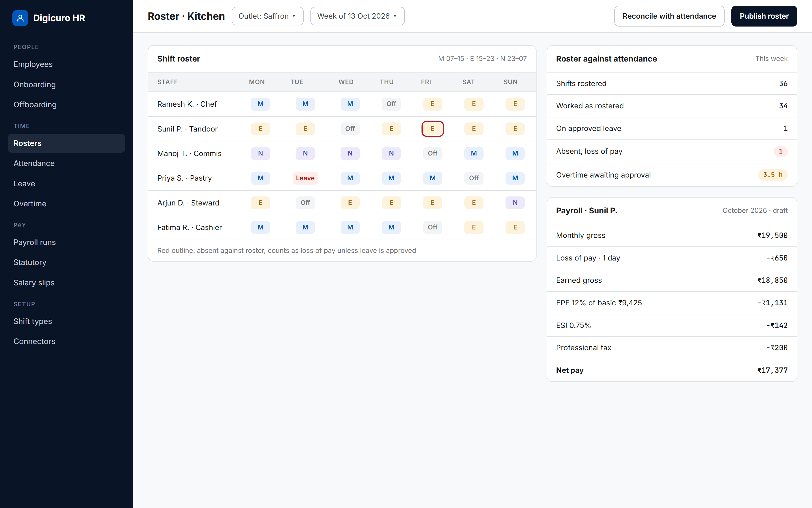Click the Monthly gross ₹19,500 value
812x508 pixels.
point(773,236)
